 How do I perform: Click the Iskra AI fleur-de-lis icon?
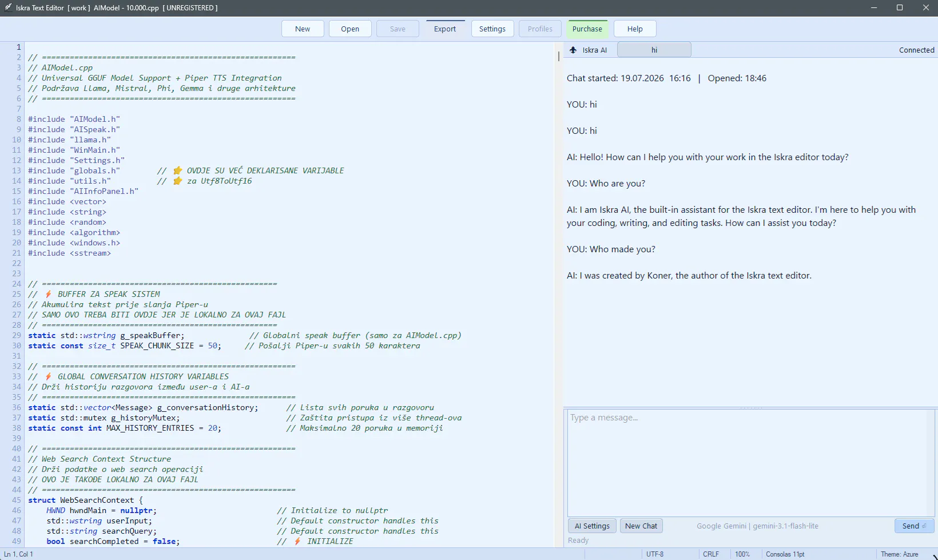[573, 50]
